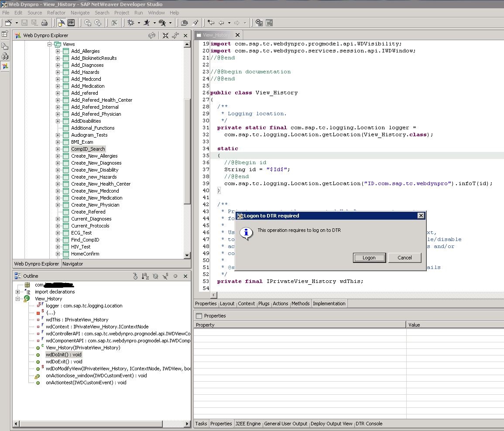This screenshot has width=504, height=431.
Task: Select CompID_Search in the Views tree
Action: pos(88,149)
